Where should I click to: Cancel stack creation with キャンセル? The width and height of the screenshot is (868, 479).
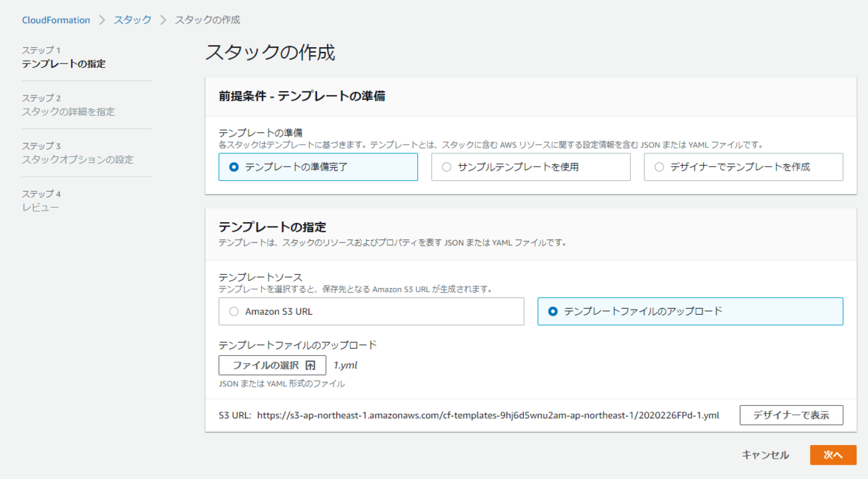tap(763, 455)
